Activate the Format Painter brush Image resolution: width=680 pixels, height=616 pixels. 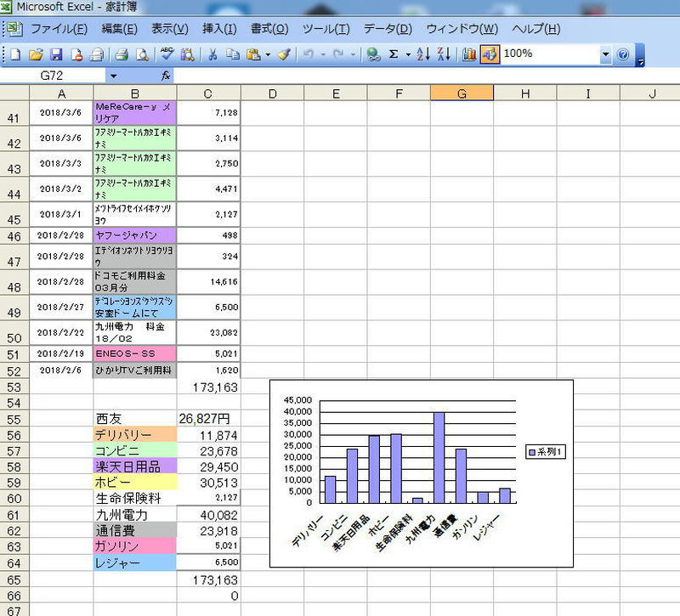(x=284, y=54)
